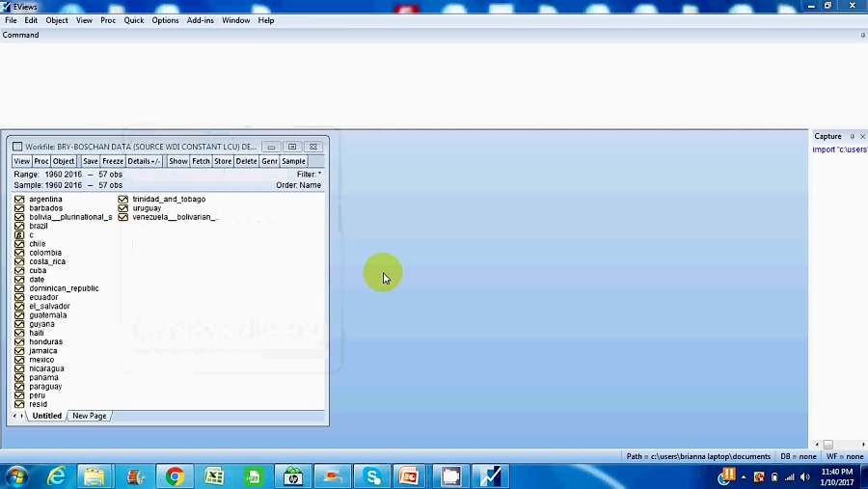Viewport: 868px width, 489px height.
Task: Click the DB = none status entry
Action: pos(799,456)
